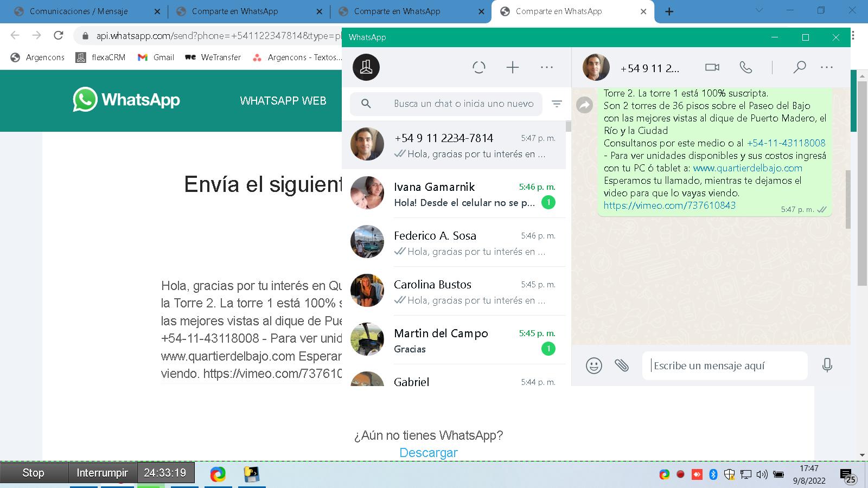Reload the current browser page
Screen dimensions: 868x488
58,36
